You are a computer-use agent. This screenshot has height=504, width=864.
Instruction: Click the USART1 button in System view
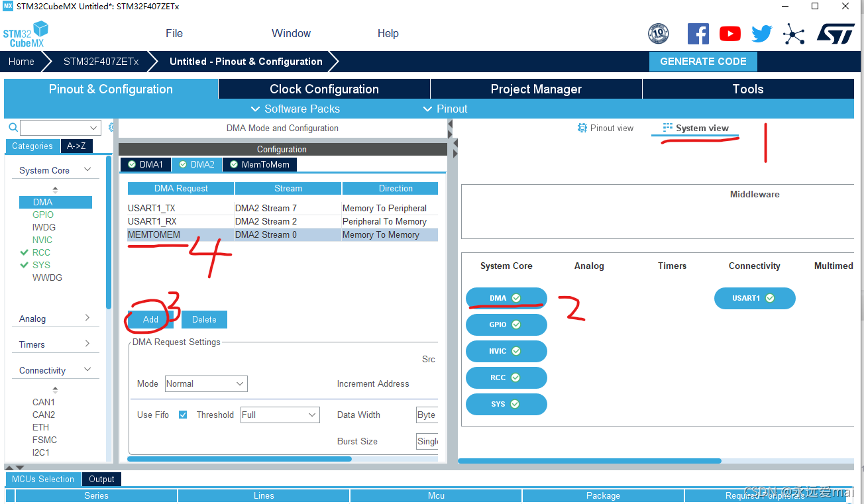coord(755,298)
